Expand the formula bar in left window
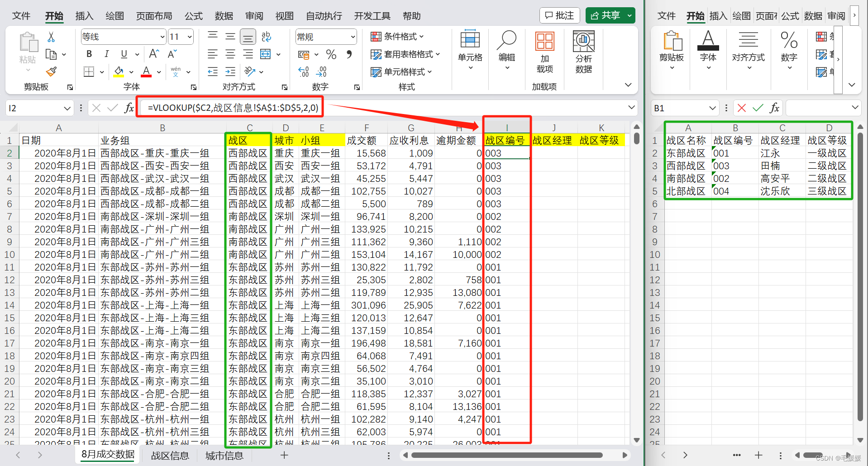The width and height of the screenshot is (868, 466). click(x=631, y=108)
